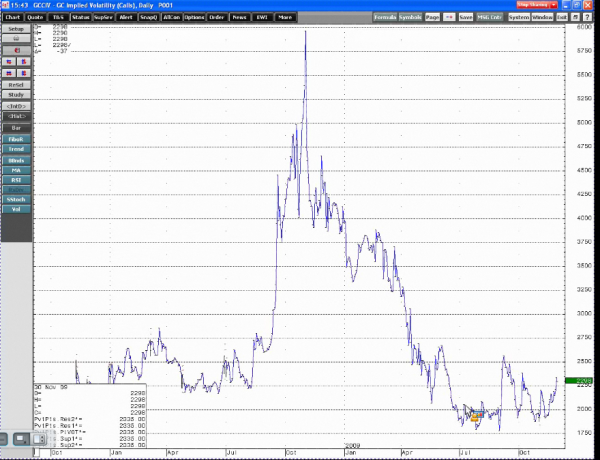Screen dimensions: 600x460
Task: Open the System menu
Action: pyautogui.click(x=517, y=18)
